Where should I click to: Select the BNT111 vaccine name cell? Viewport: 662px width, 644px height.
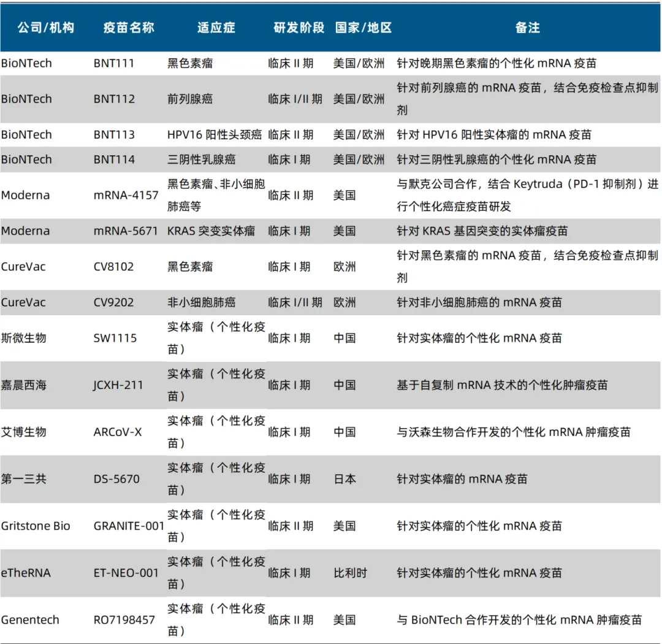[x=114, y=63]
